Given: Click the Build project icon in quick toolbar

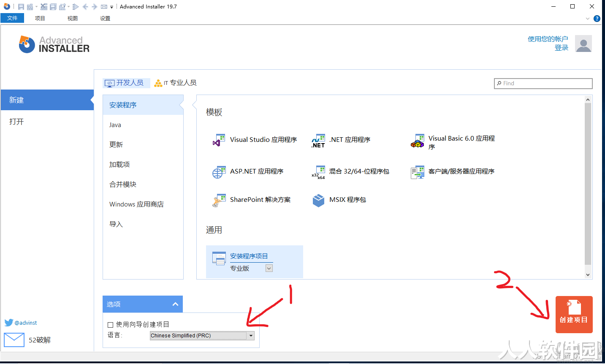Looking at the screenshot, I should (x=30, y=7).
